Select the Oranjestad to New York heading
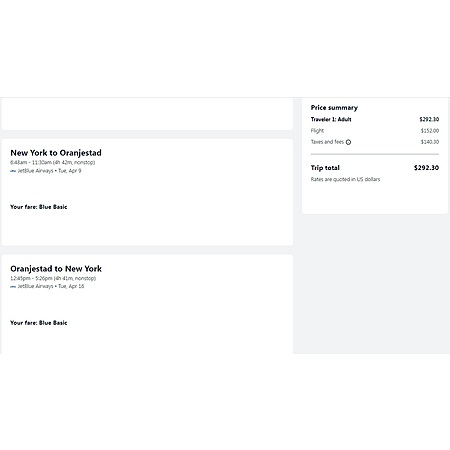This screenshot has width=450, height=450. tap(56, 269)
